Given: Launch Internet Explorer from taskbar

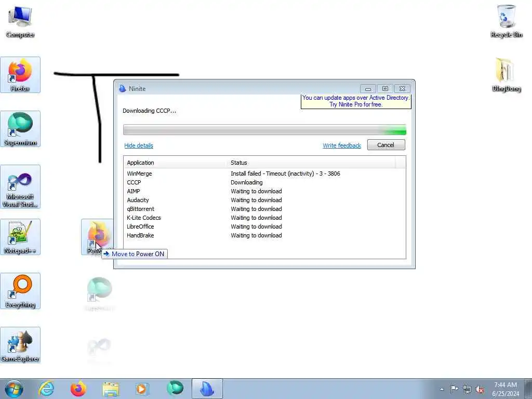Looking at the screenshot, I should [x=46, y=389].
